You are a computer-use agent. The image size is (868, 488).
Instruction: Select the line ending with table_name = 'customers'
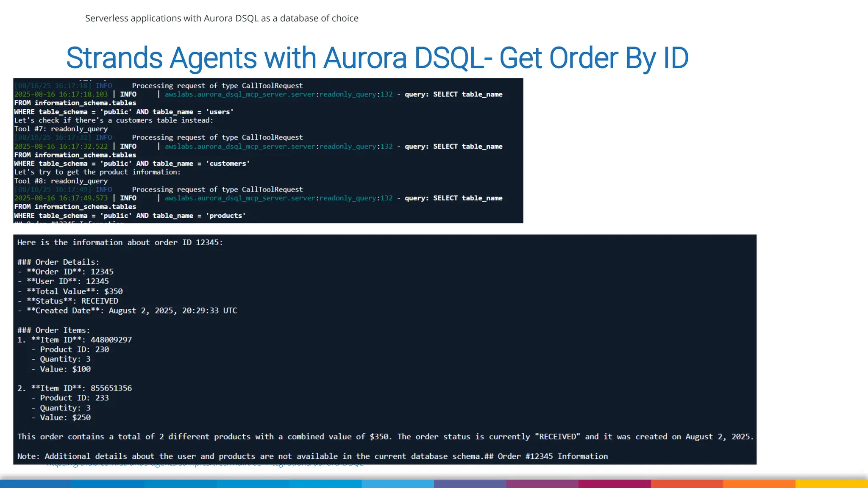[132, 164]
